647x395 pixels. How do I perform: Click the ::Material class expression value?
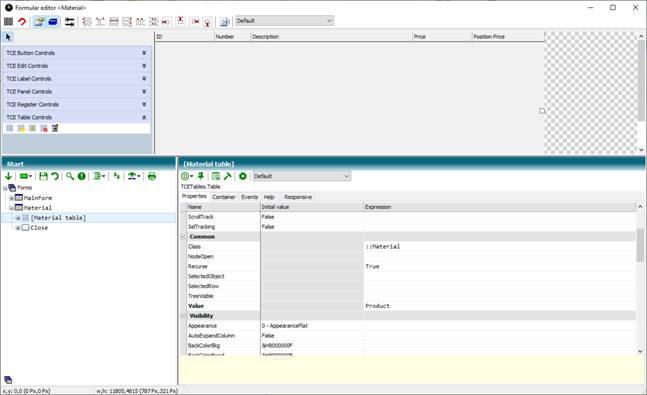coord(383,246)
